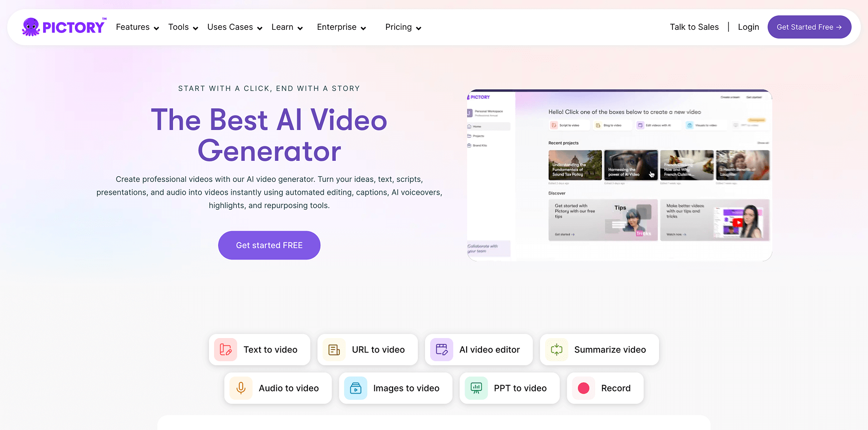Open the Sound Tax Policy project thumbnail
The image size is (868, 430).
pos(575,165)
